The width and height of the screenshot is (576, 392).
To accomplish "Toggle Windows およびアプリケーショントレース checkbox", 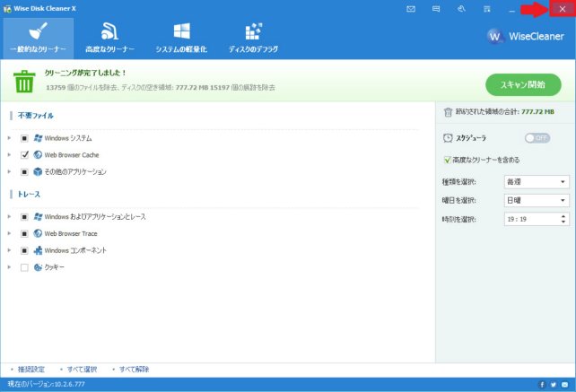I will click(24, 217).
